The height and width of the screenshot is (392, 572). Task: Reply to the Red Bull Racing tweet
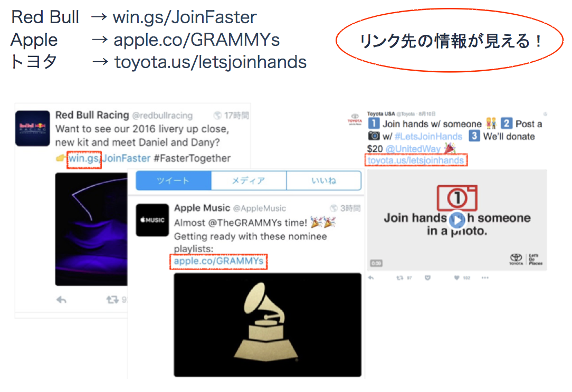pos(61,300)
